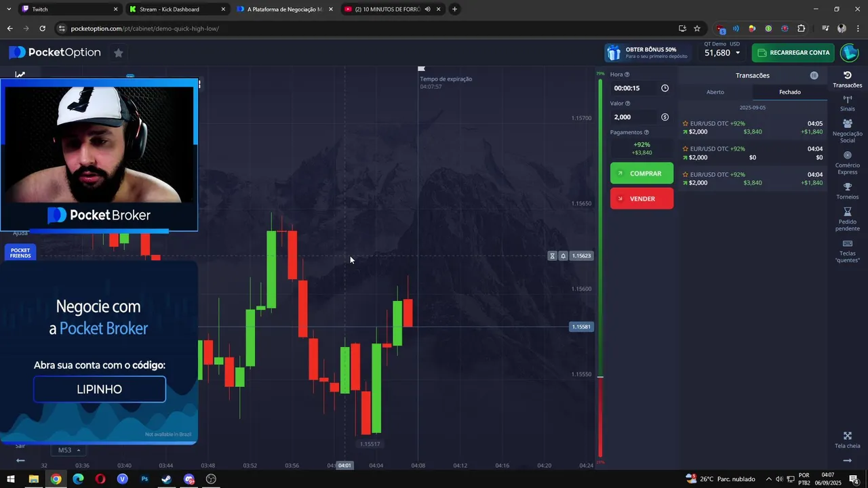Open the Chrome extensions puzzle icon

[801, 28]
